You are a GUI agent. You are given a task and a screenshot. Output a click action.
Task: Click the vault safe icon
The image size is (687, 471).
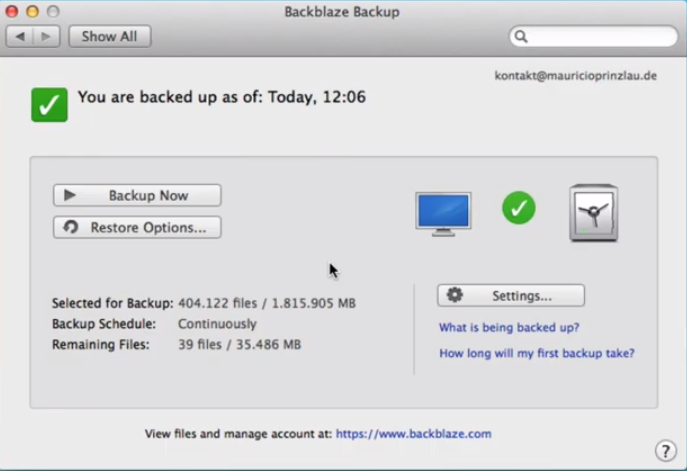(x=594, y=213)
